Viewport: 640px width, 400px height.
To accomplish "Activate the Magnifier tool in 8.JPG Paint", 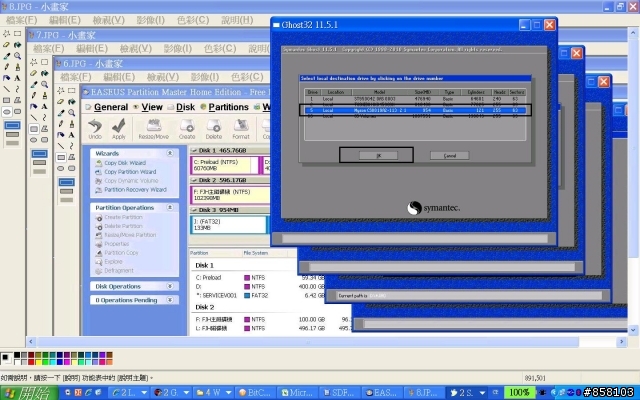I will 18,56.
